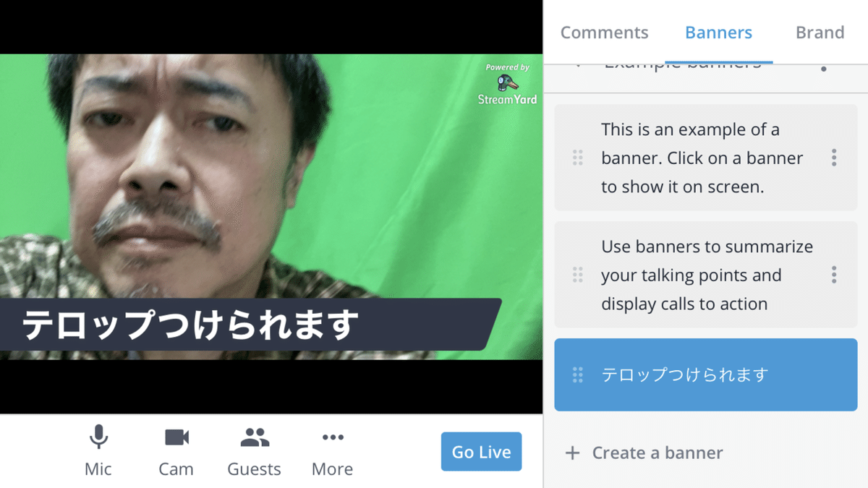Grab drag handle of 'Use banners to summarize' banner
This screenshot has height=488, width=868.
577,275
